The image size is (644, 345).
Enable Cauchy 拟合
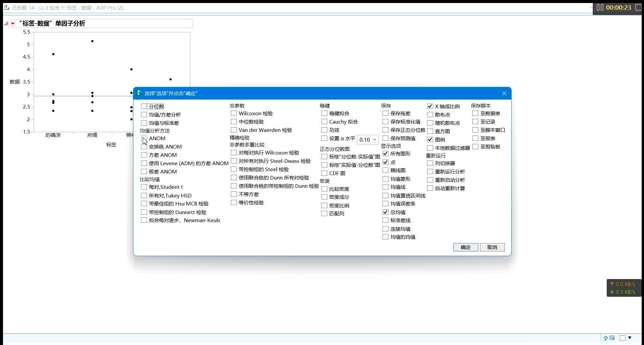pyautogui.click(x=324, y=122)
